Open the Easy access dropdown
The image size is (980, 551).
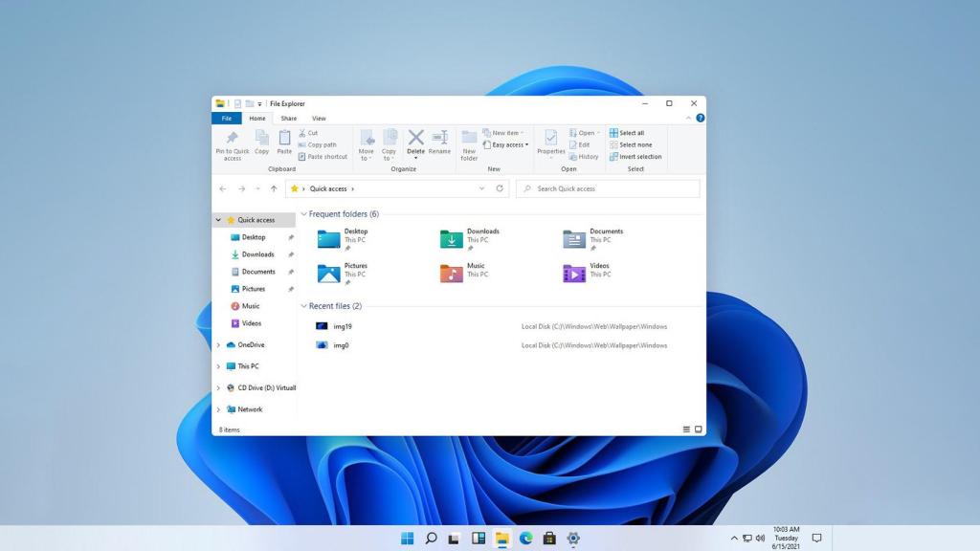[505, 145]
